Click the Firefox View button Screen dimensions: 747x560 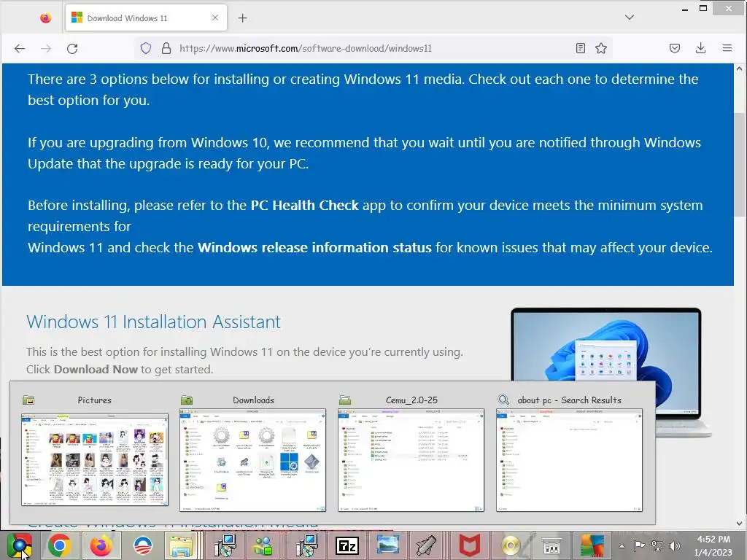(x=45, y=18)
